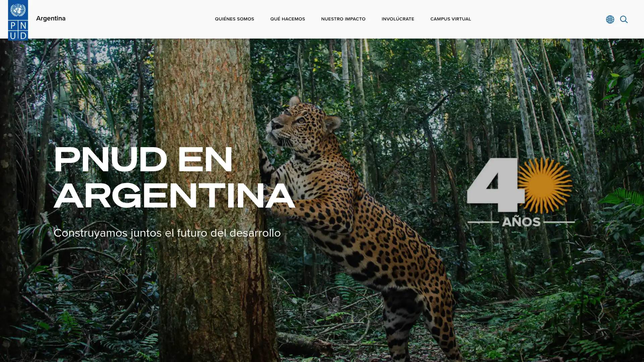Click the 40 Años anniversary logo
The image size is (644, 362).
point(521,192)
